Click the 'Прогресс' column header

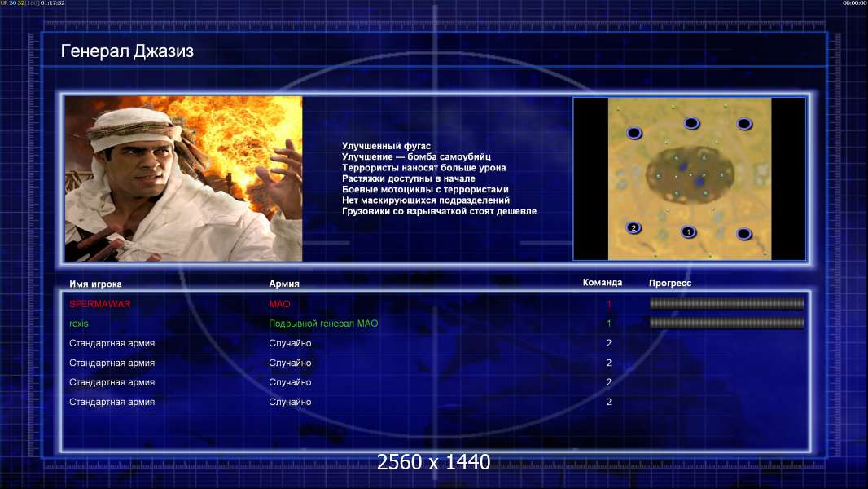(670, 283)
